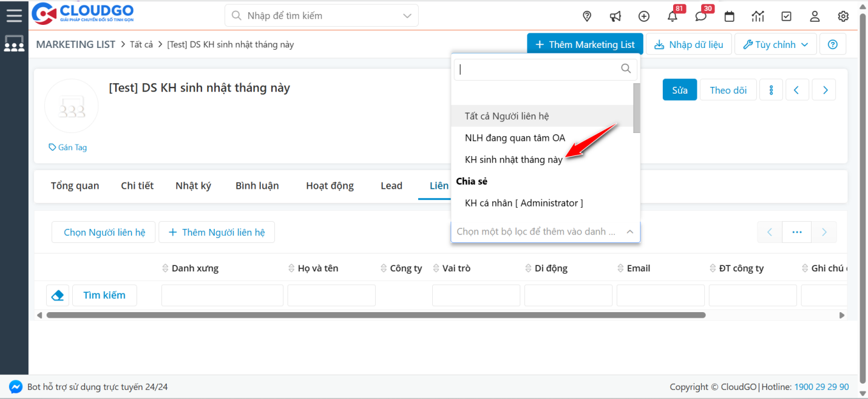The height and width of the screenshot is (399, 868).
Task: Call hotline link 1900 29 29 90
Action: click(821, 387)
